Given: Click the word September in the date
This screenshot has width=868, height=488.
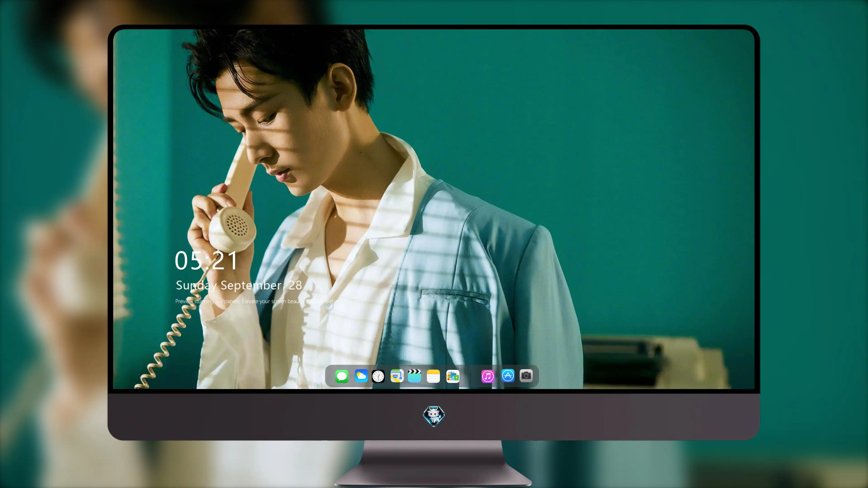Looking at the screenshot, I should pyautogui.click(x=251, y=286).
